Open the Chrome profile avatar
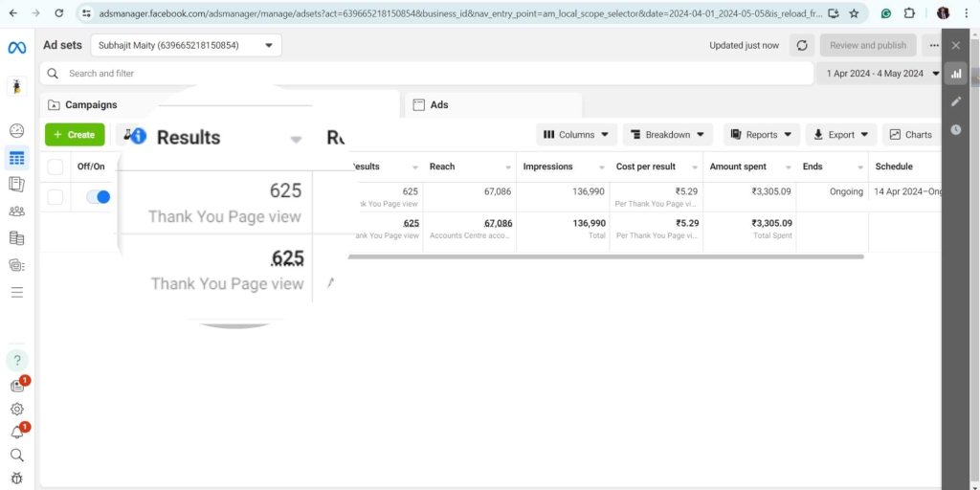Viewport: 980px width, 490px height. click(943, 13)
